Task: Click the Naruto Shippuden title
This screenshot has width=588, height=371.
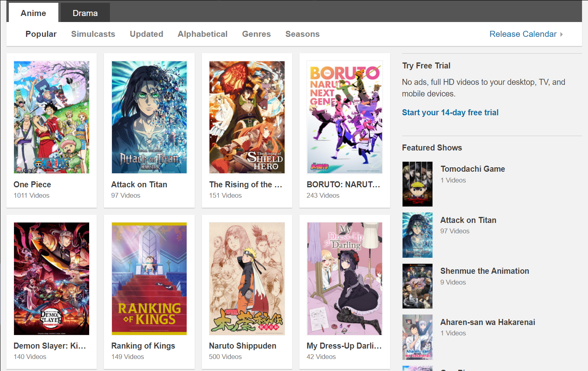Action: (243, 346)
